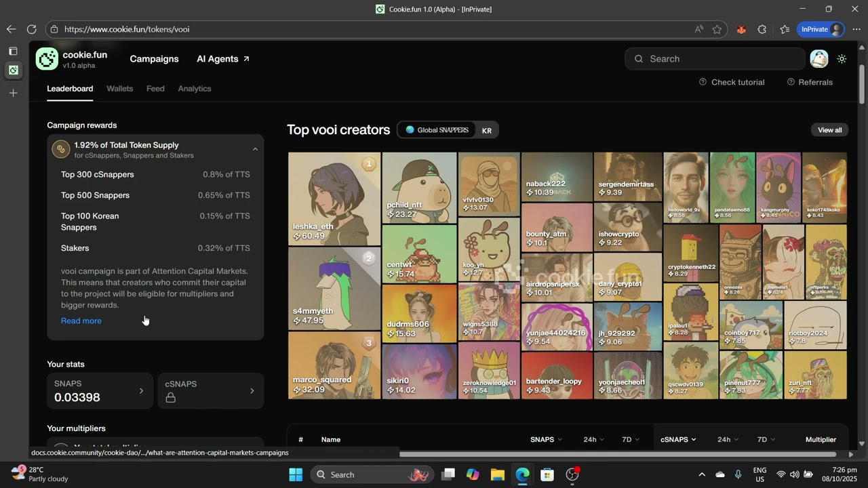The width and height of the screenshot is (868, 488).
Task: Open the Leaderboard tab
Action: [x=70, y=89]
